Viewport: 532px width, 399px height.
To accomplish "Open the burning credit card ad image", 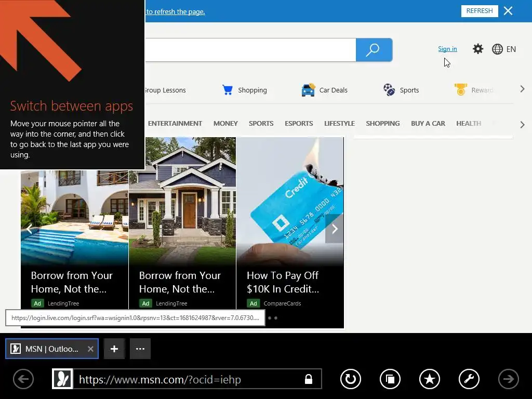I will coord(290,200).
